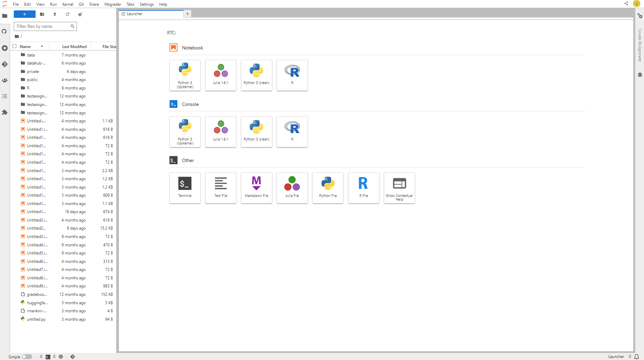
Task: Select the private folder
Action: coord(64,71)
